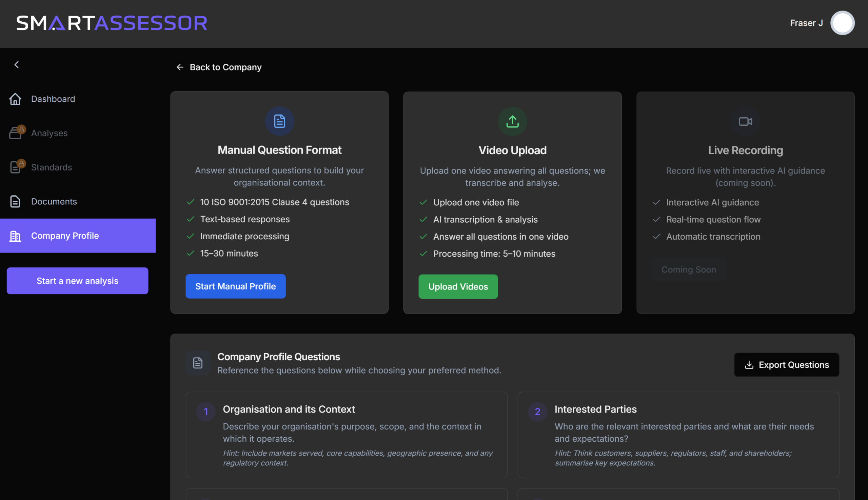The image size is (868, 500).
Task: Export questions with the Export Questions button
Action: click(786, 365)
